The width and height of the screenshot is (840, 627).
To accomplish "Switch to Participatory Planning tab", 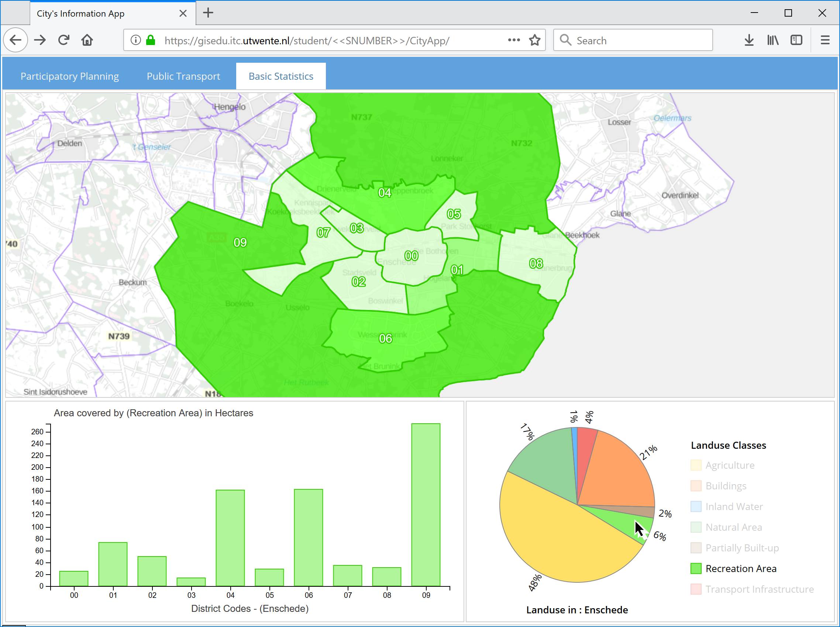I will (69, 76).
